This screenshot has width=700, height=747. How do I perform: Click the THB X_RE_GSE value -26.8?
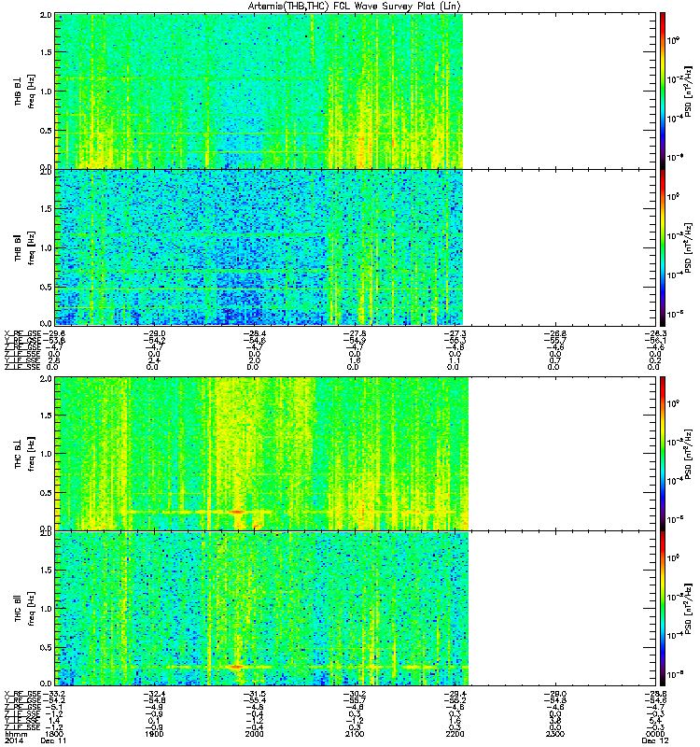[554, 333]
